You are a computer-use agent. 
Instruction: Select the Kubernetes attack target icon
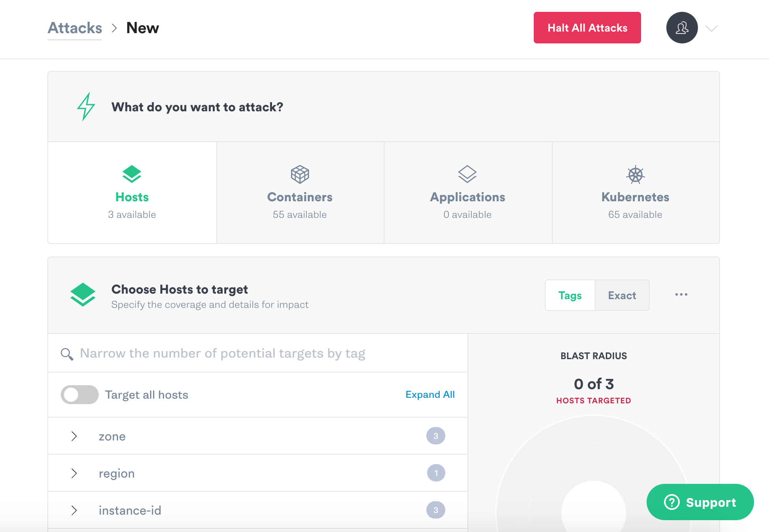pos(635,174)
